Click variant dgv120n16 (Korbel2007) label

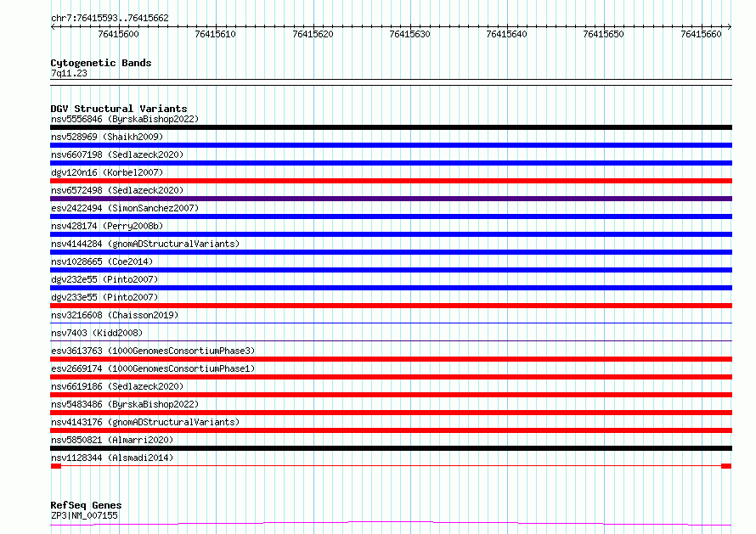click(107, 172)
